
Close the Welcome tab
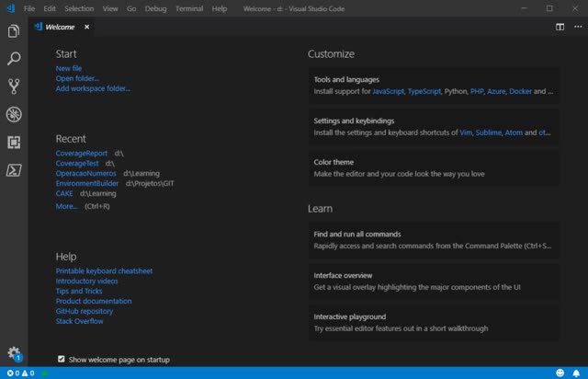[x=86, y=27]
